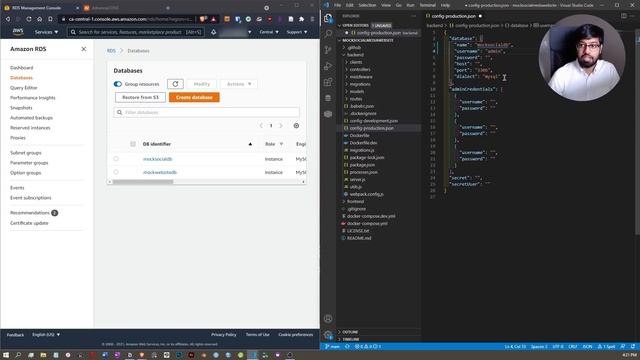Go to Snapshots in RDS sidebar
Image resolution: width=640 pixels, height=360 pixels.
pos(21,108)
